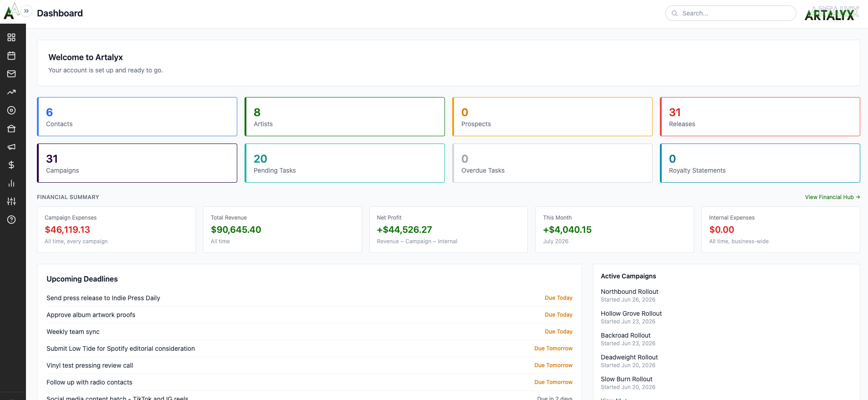Open the mail envelope icon in sidebar
The image size is (868, 400).
11,74
